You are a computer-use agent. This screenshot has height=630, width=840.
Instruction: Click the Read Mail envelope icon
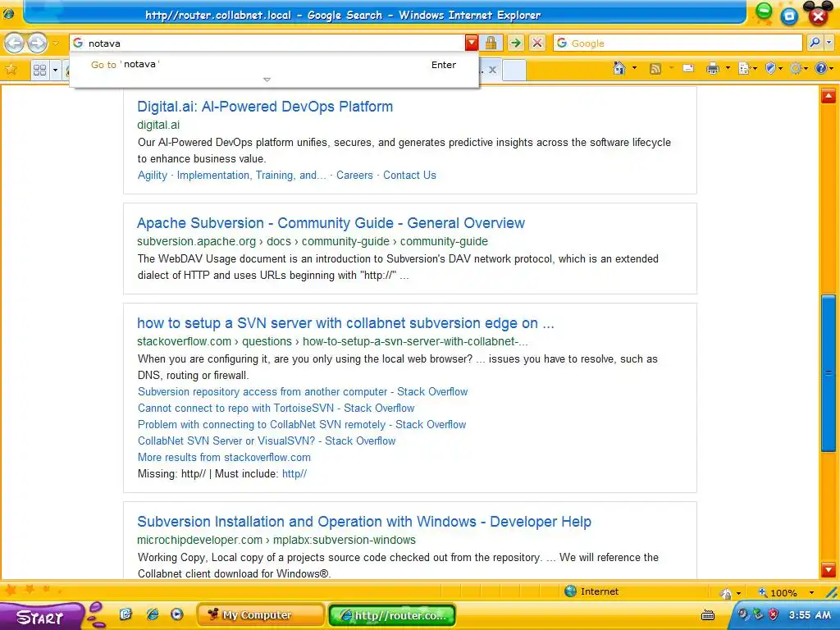click(x=688, y=68)
